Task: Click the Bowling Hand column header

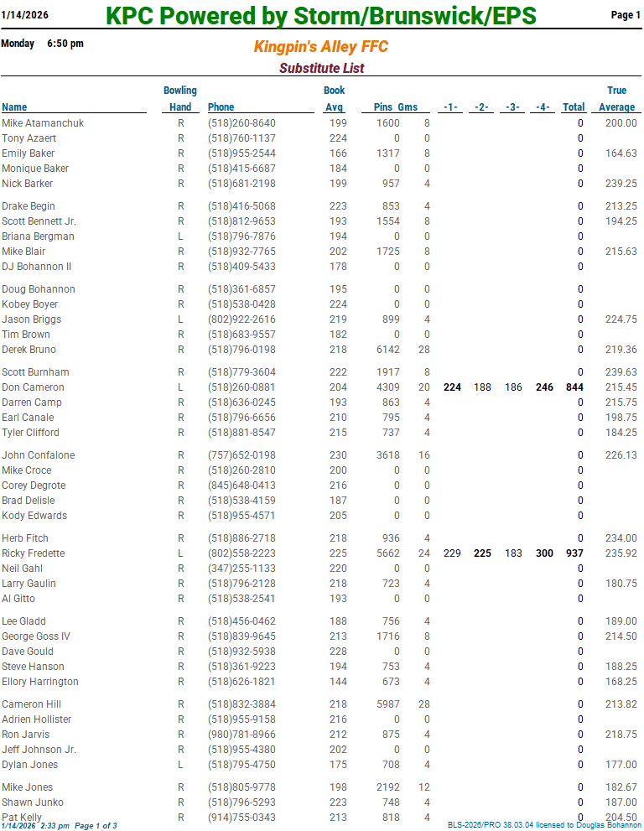Action: tap(179, 99)
